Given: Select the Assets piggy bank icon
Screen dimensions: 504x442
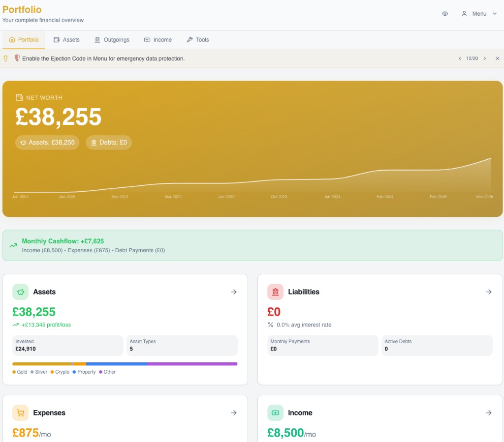Looking at the screenshot, I should click(x=20, y=292).
